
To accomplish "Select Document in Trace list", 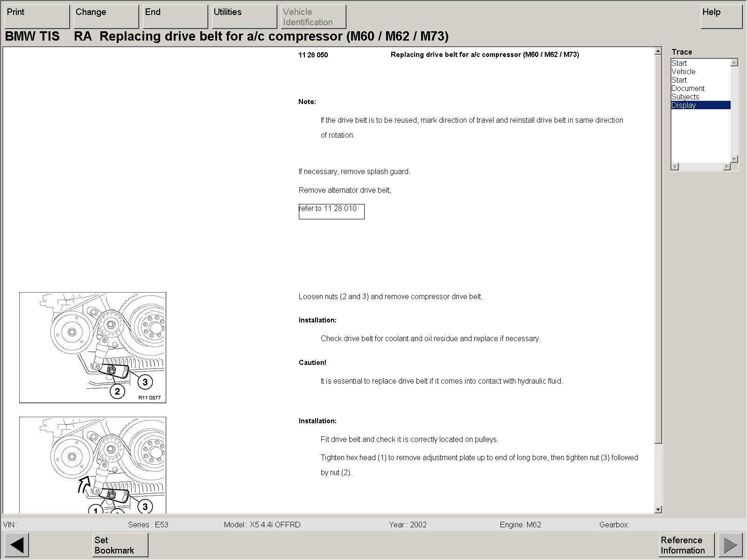I will click(688, 89).
